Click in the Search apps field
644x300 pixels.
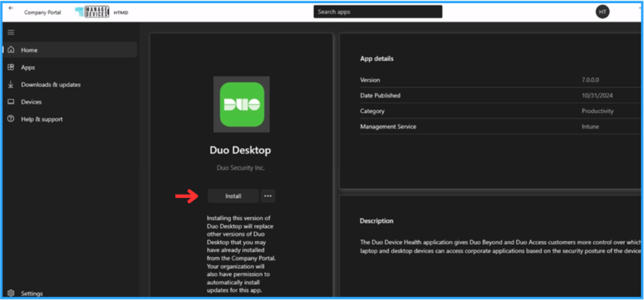(378, 11)
